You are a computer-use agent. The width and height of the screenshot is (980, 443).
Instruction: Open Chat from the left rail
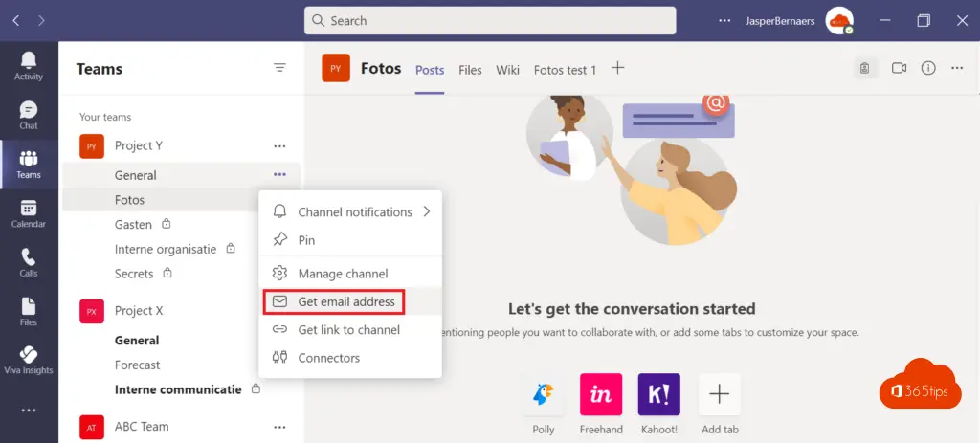coord(29,115)
